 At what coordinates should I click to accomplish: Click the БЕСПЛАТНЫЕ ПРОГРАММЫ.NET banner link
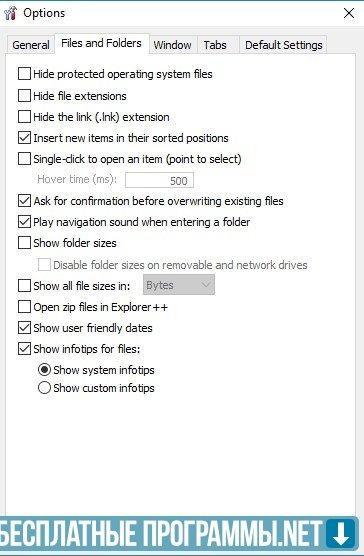click(x=162, y=534)
